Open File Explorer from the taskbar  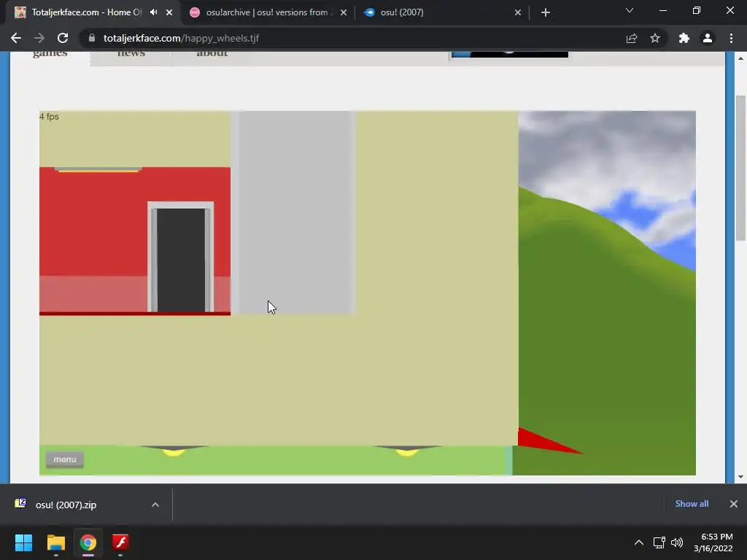55,542
